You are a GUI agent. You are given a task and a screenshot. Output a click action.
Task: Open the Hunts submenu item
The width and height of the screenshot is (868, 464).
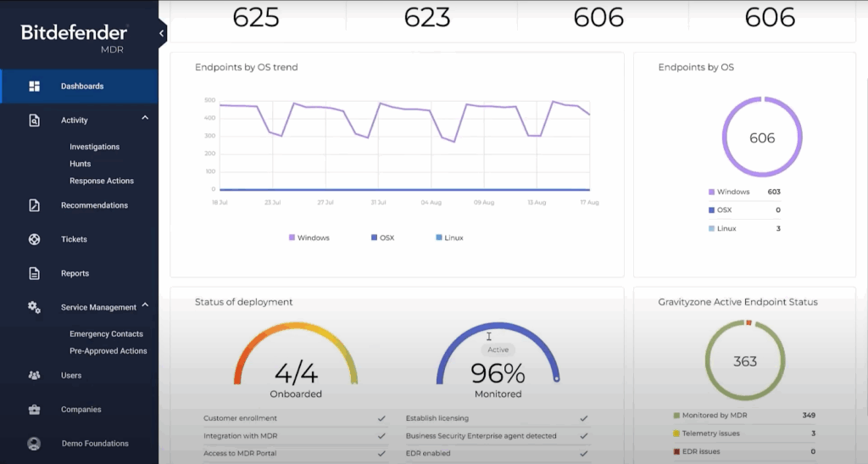click(x=80, y=164)
